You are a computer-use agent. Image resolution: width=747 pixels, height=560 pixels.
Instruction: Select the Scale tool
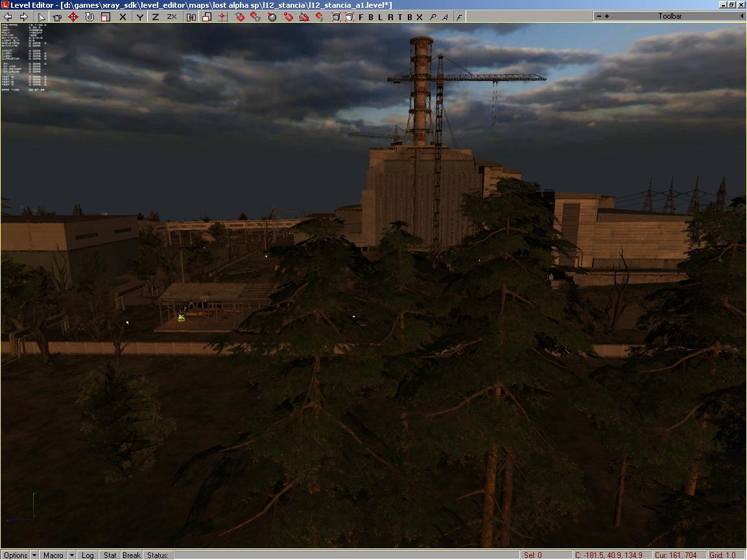click(x=105, y=17)
